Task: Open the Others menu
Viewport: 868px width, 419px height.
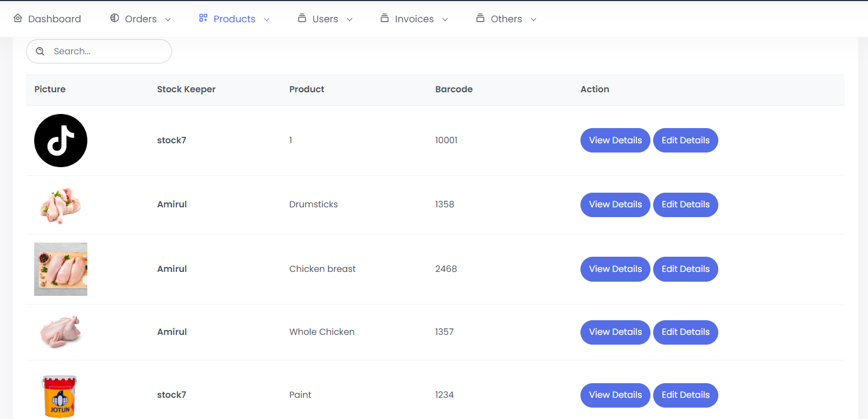Action: (506, 19)
